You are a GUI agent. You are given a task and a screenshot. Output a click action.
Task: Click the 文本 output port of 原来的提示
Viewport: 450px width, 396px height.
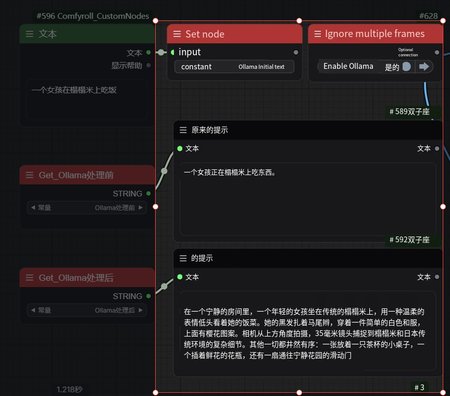437,148
